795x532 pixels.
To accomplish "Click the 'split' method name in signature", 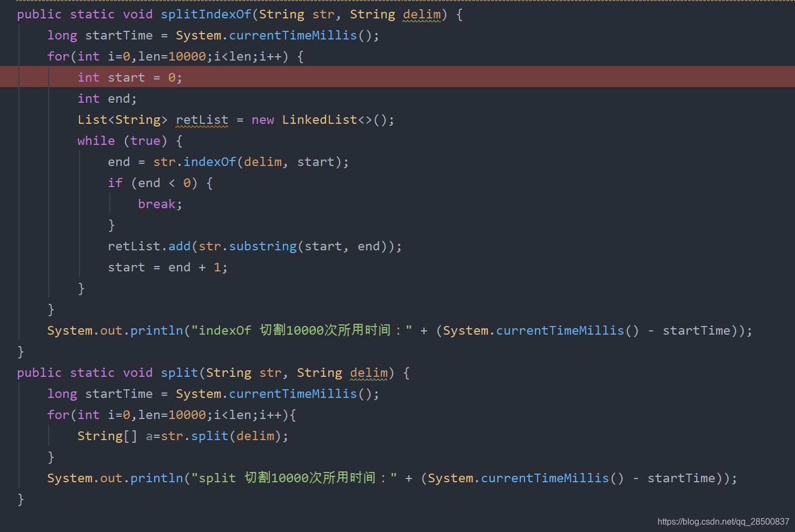I will 180,373.
